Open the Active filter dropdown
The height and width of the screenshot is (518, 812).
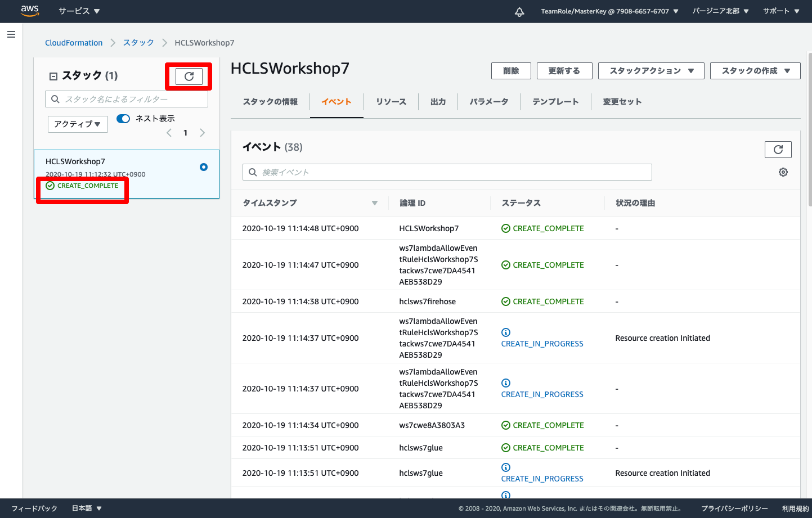click(x=78, y=124)
